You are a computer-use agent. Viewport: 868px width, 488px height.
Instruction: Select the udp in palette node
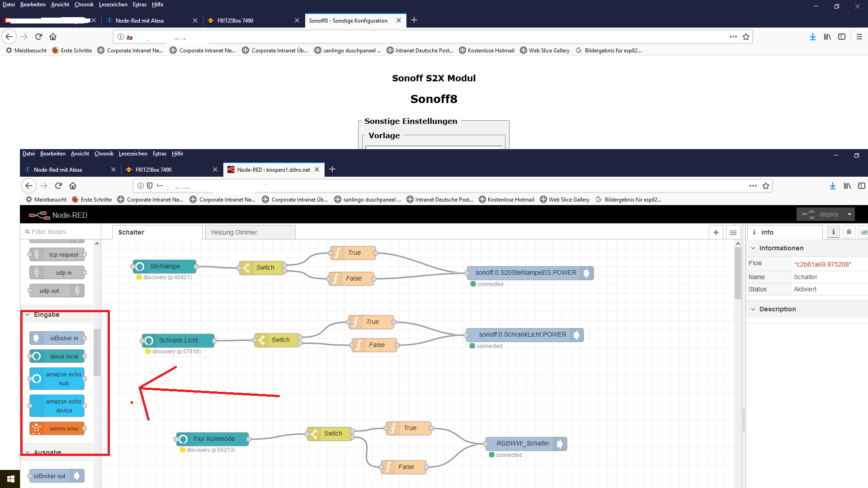point(57,272)
